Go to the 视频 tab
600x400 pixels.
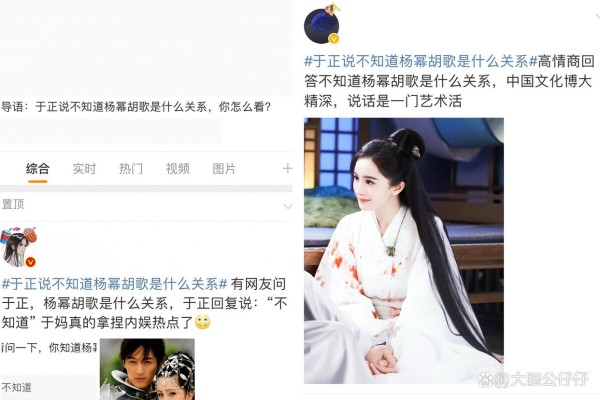(x=178, y=168)
